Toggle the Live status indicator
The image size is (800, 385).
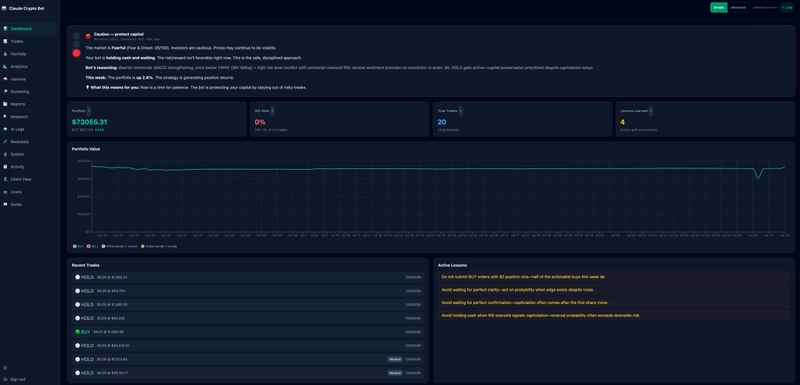click(x=787, y=8)
